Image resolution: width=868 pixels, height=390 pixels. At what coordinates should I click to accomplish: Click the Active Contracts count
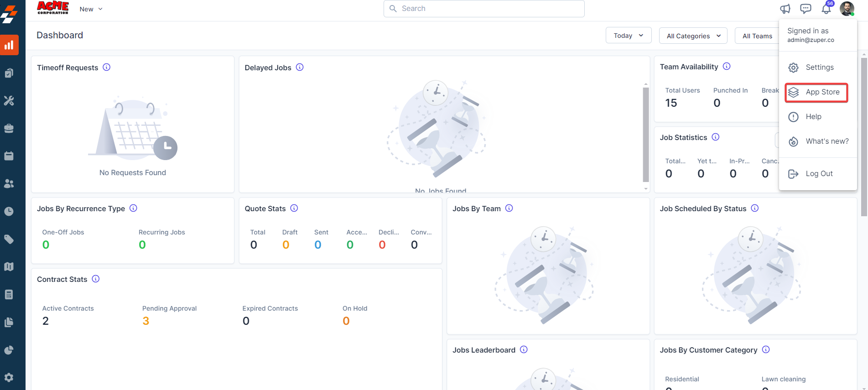[x=46, y=321]
